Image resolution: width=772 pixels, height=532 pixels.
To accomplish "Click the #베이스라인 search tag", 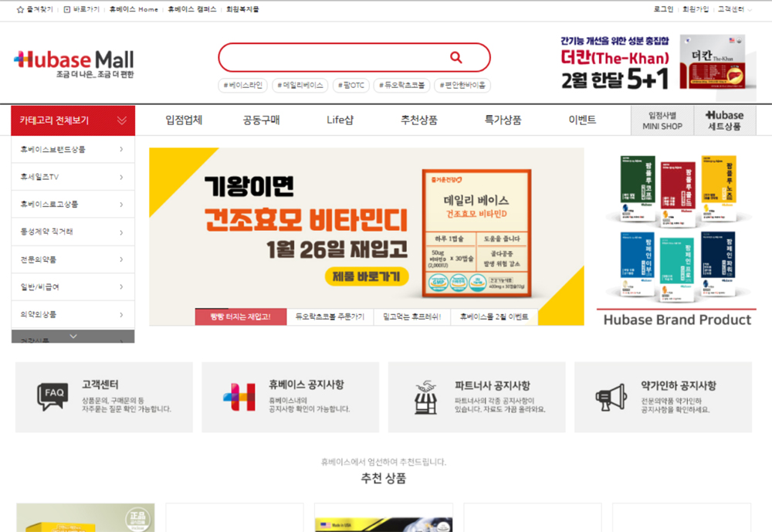I will [242, 85].
